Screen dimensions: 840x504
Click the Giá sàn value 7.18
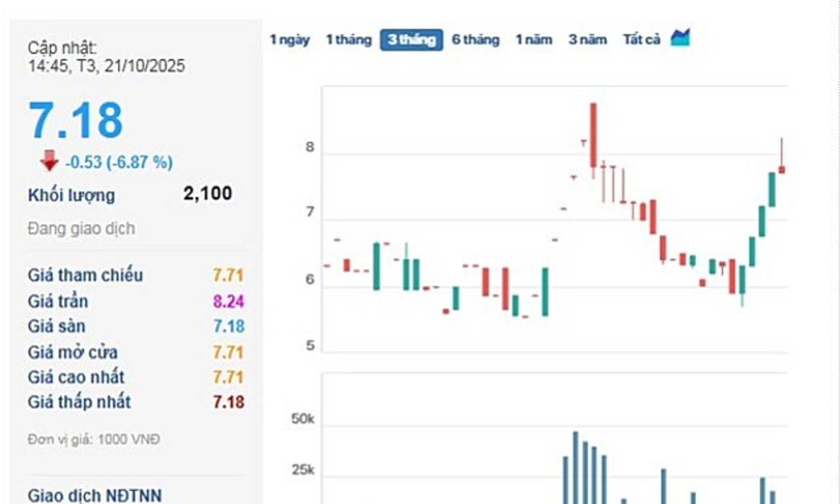coord(228,326)
